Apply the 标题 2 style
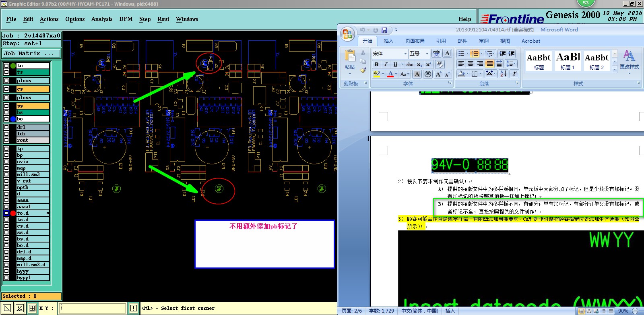 pyautogui.click(x=597, y=61)
